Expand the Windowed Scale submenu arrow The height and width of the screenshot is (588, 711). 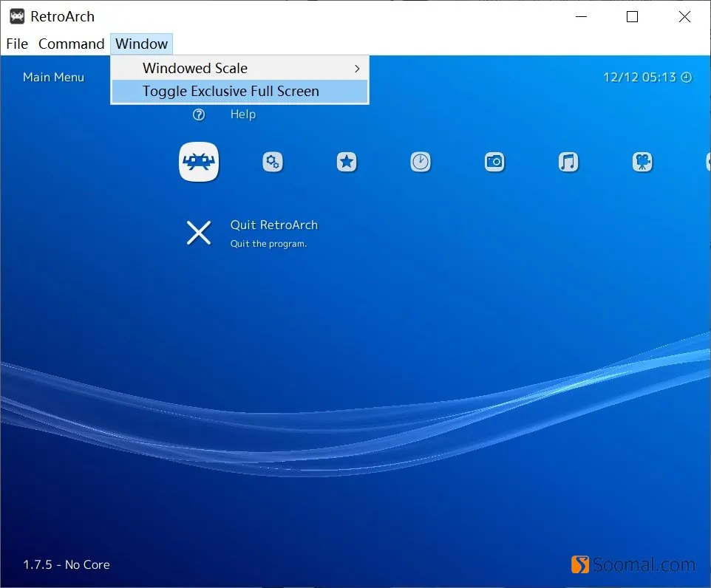[x=357, y=69]
